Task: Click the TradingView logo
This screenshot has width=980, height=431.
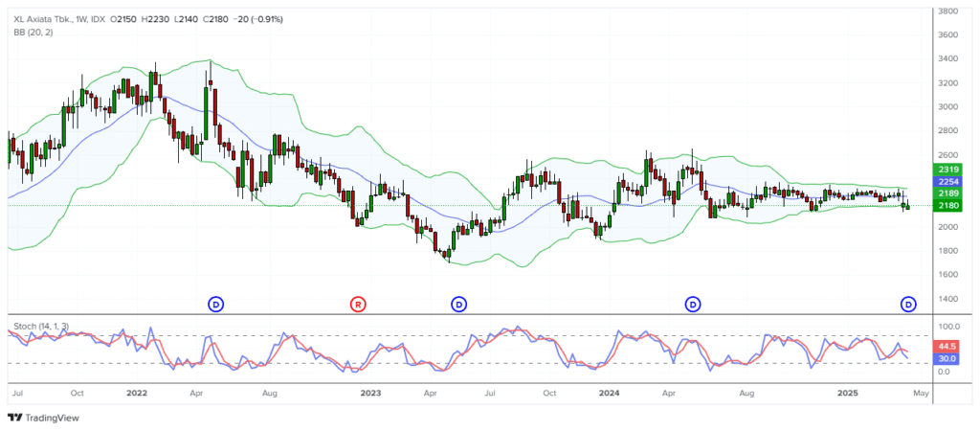Action: (x=43, y=418)
